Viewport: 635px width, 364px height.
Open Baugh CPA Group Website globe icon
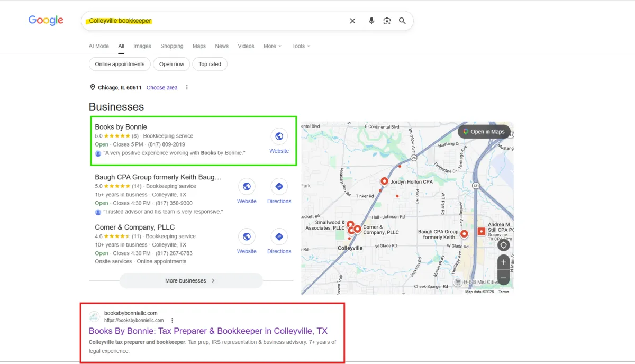coord(247,187)
